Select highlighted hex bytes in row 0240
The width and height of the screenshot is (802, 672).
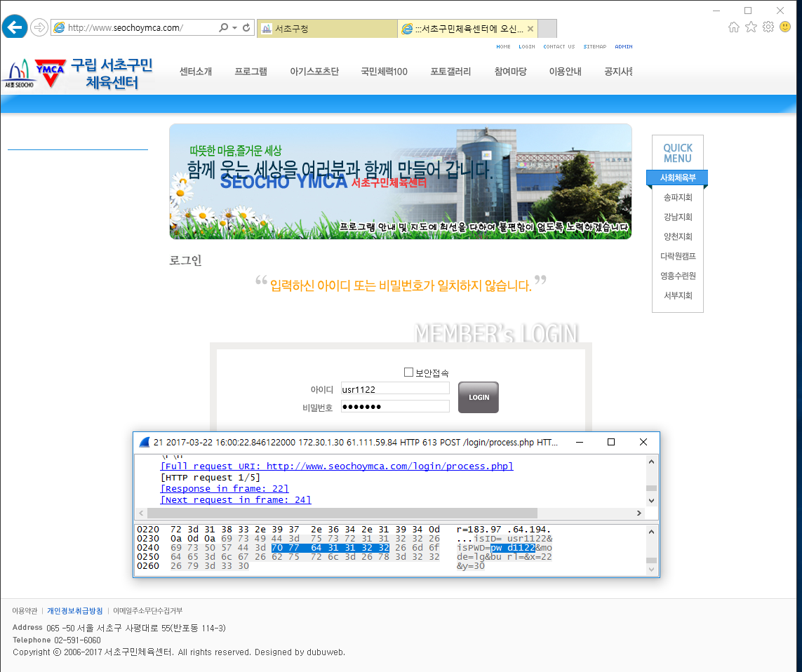click(x=330, y=548)
